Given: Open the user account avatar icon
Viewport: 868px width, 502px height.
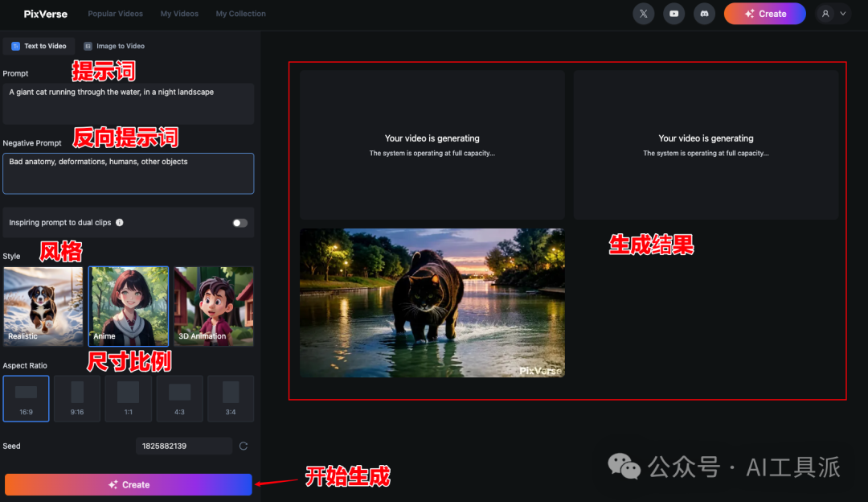Looking at the screenshot, I should coord(825,14).
